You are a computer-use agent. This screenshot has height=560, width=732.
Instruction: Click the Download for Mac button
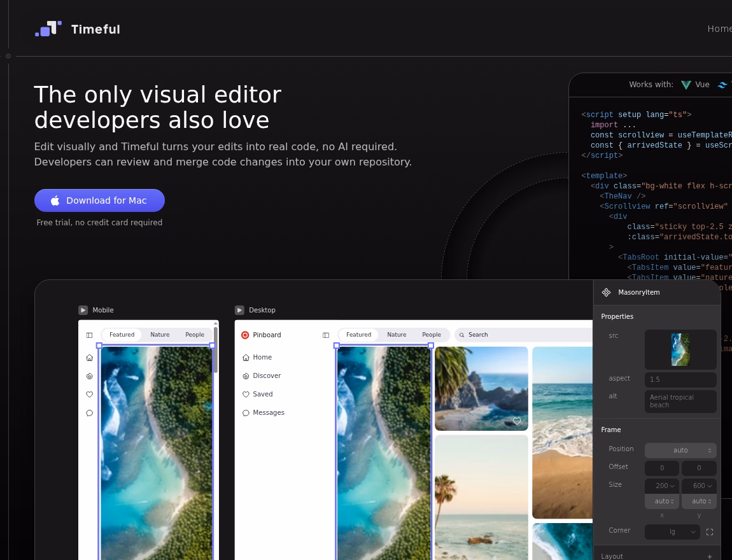99,200
